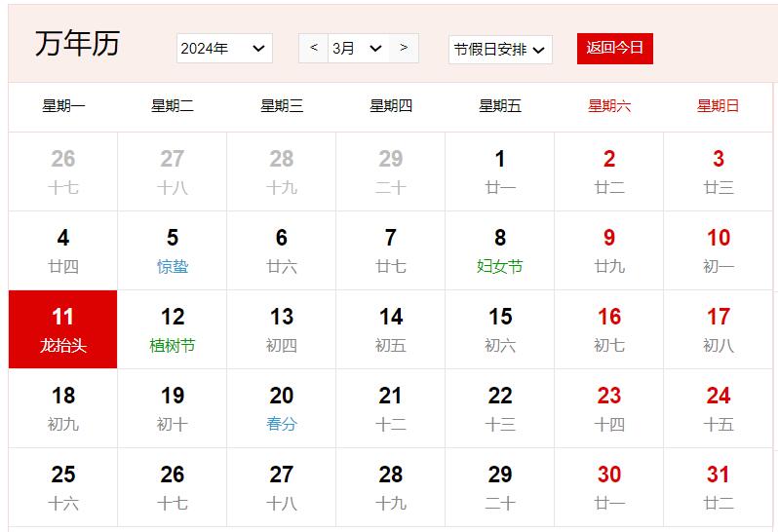Screen dimensions: 778x532
Task: Open the 3月 month dropdown
Action: (x=357, y=48)
